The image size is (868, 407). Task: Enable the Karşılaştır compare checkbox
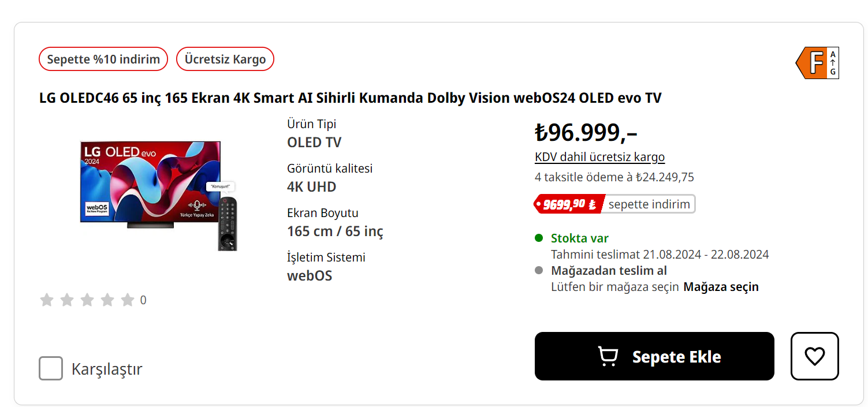point(51,368)
